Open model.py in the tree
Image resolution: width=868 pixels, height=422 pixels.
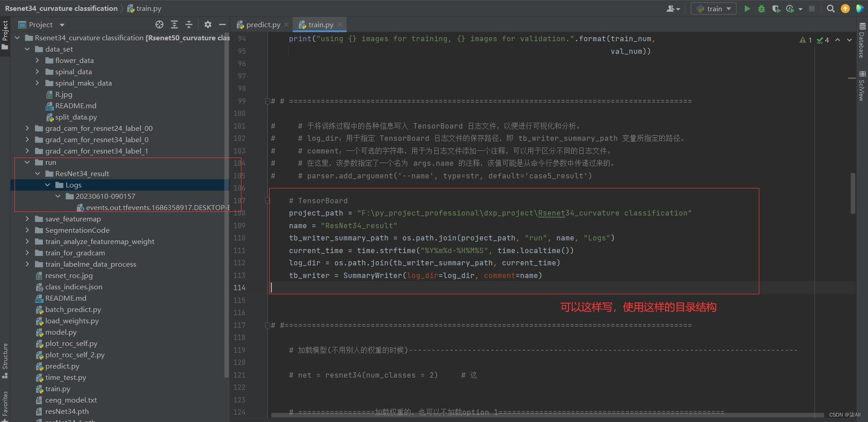pos(56,332)
